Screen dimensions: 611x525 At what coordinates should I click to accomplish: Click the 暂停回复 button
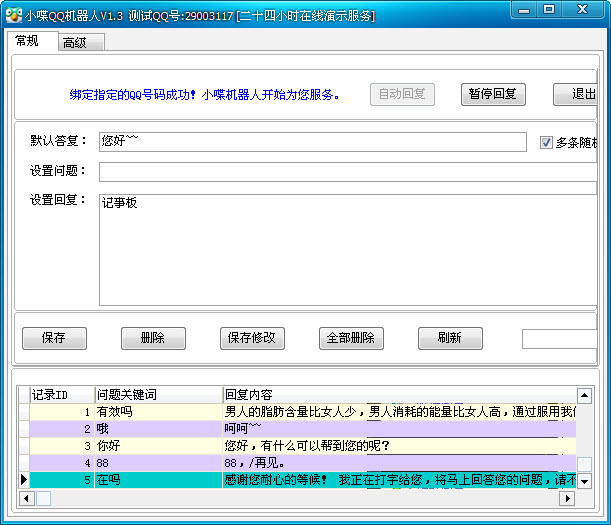coord(493,94)
